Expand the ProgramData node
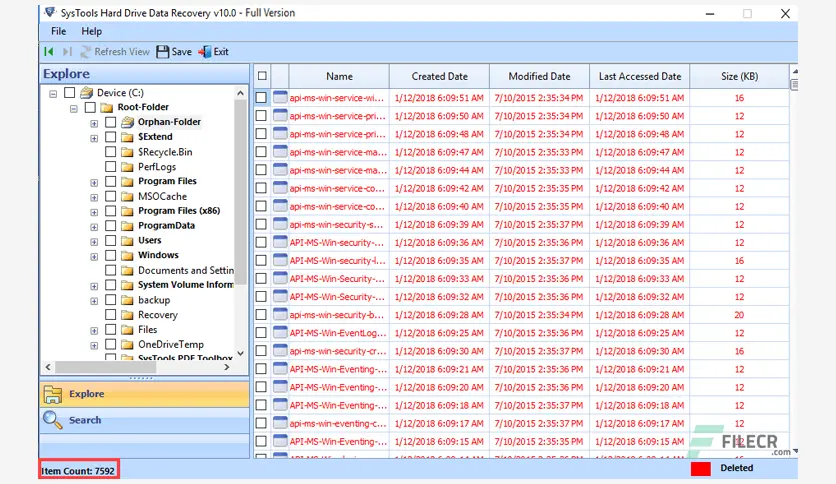The width and height of the screenshot is (836, 484). (x=94, y=227)
